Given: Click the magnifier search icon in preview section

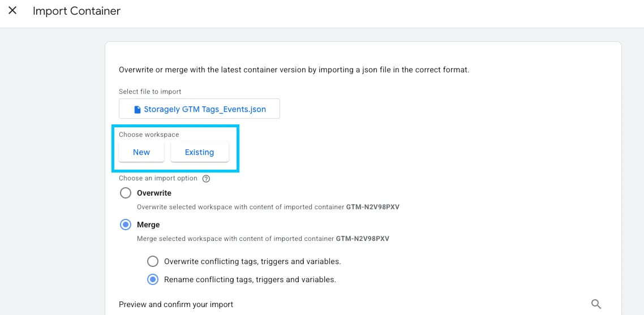Looking at the screenshot, I should (596, 304).
